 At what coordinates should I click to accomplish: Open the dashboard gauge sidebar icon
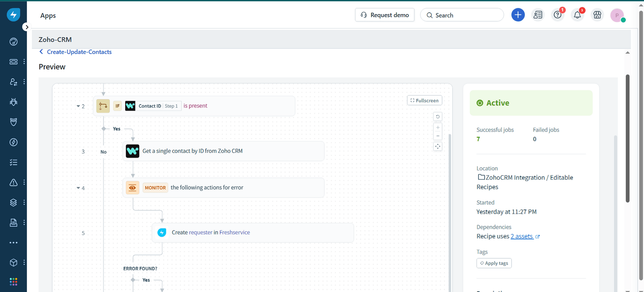(13, 42)
